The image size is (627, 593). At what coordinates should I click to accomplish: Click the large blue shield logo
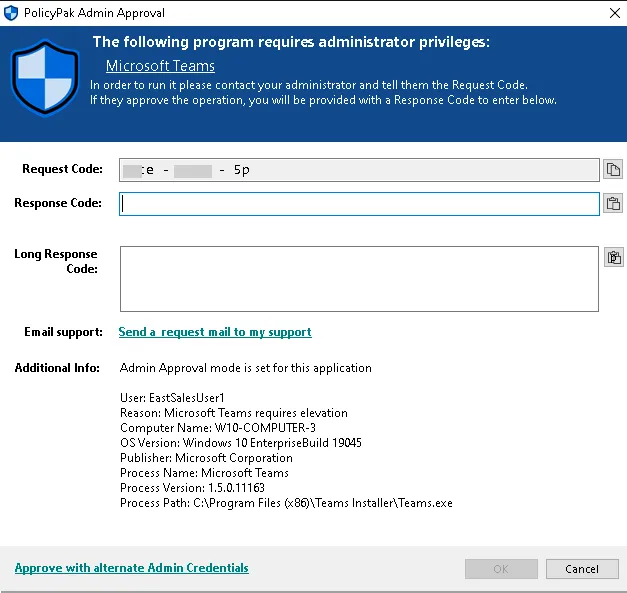(x=45, y=77)
